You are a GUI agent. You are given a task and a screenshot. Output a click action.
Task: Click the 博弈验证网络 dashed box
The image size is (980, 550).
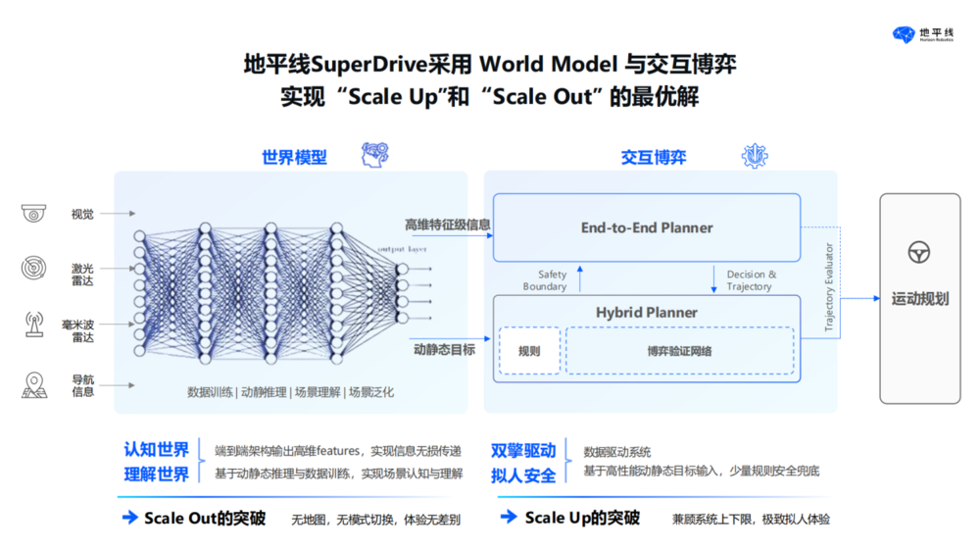coord(679,351)
